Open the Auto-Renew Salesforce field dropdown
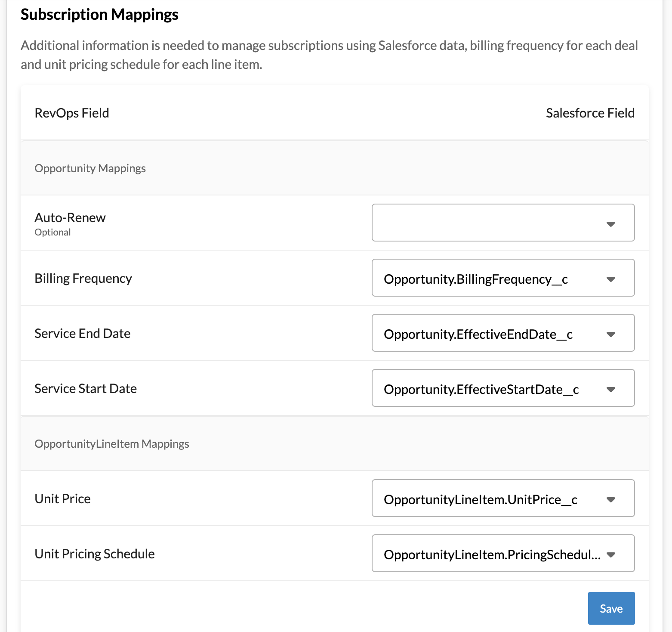 point(503,223)
